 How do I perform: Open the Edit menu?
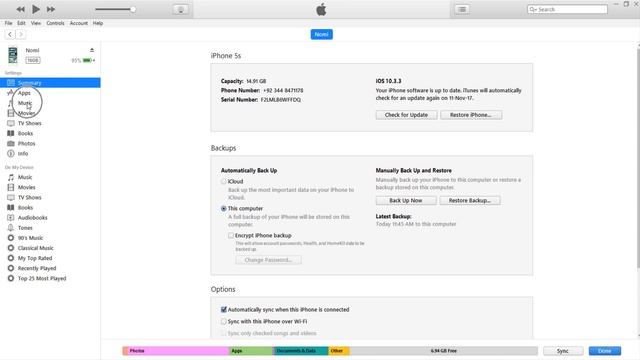[x=21, y=23]
